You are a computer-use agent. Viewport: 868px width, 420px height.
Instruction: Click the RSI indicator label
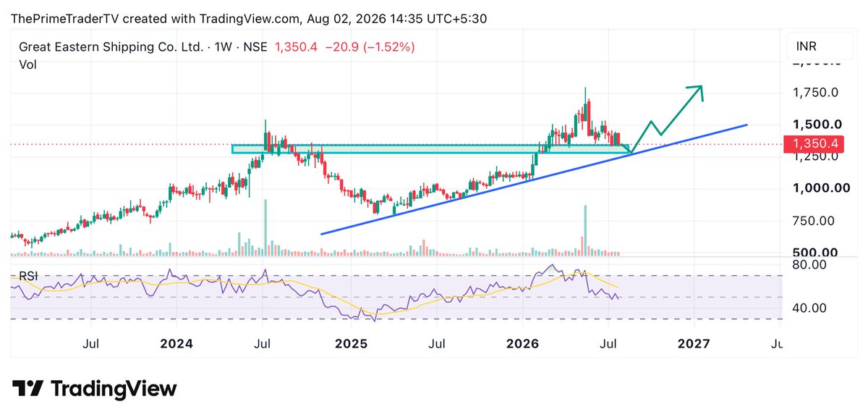point(27,275)
